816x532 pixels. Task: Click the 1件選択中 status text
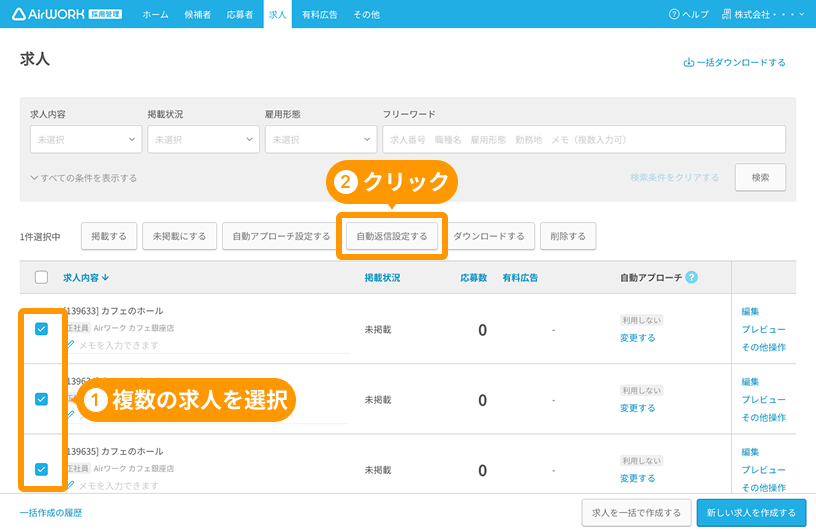point(40,237)
